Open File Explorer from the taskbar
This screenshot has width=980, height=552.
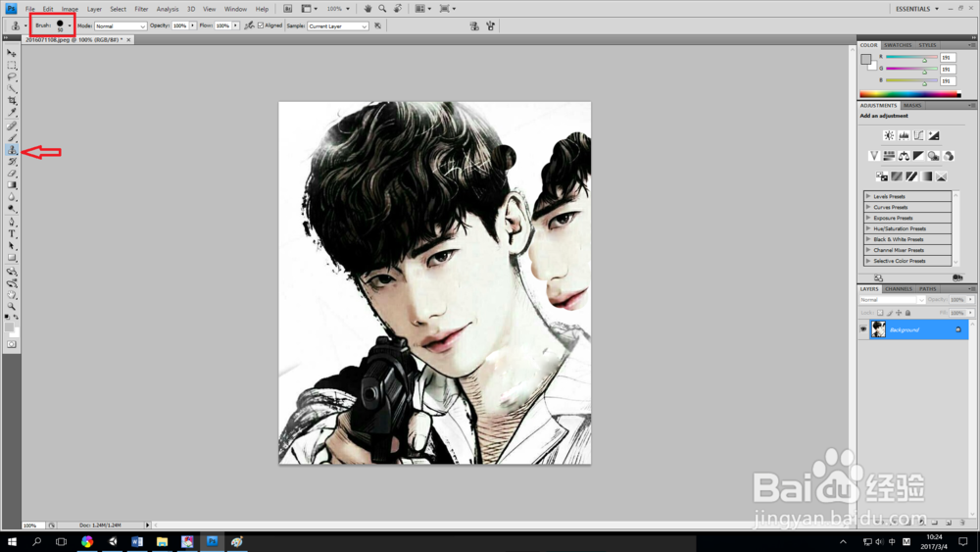click(x=162, y=541)
